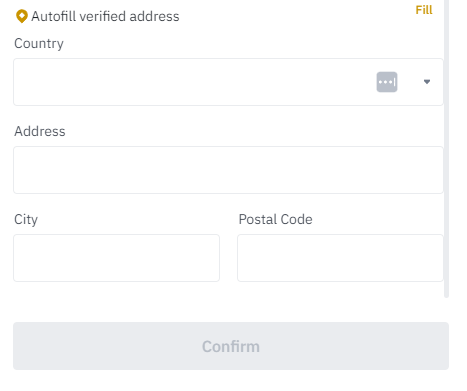The width and height of the screenshot is (467, 391).
Task: Click Fill to autofill verified address
Action: (x=424, y=10)
